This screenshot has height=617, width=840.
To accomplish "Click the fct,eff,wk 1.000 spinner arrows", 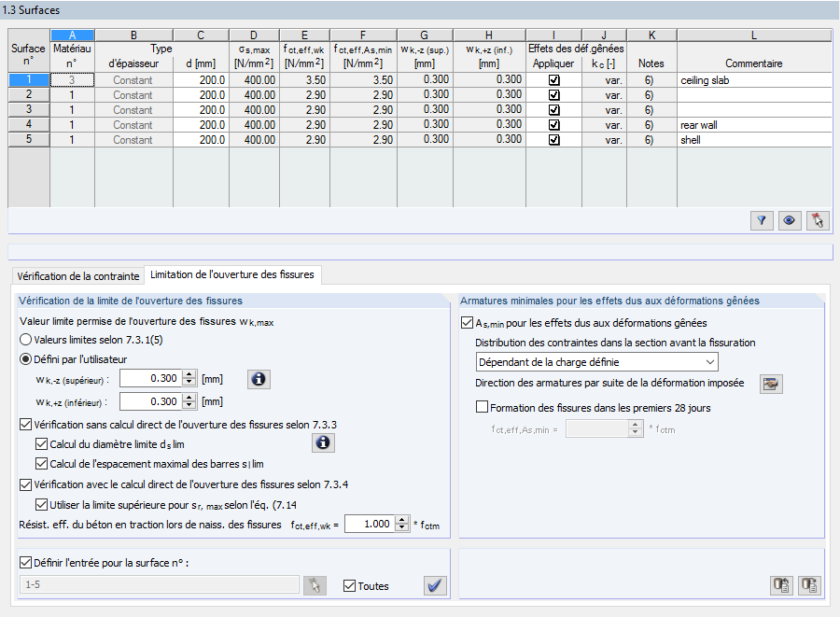I will point(401,524).
